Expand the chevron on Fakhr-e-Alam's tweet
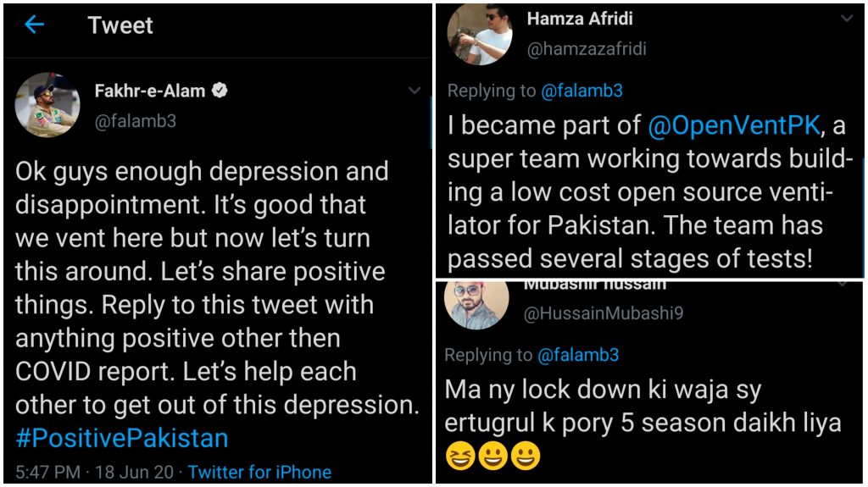Viewport: 868px width, 487px height. [415, 90]
